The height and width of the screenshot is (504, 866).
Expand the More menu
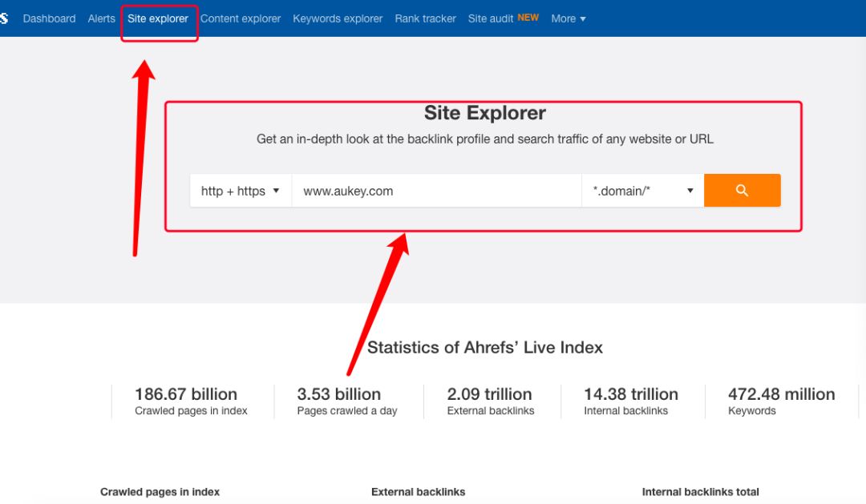[x=569, y=18]
